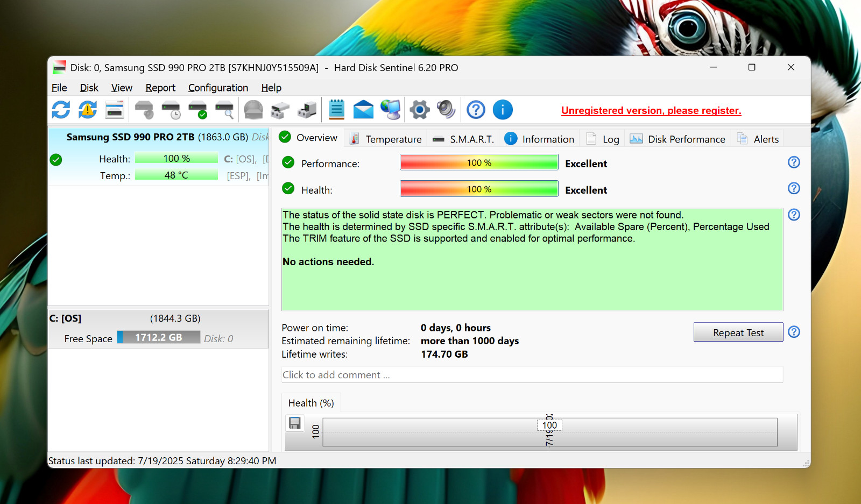This screenshot has height=504, width=861.
Task: Switch to the Log tab
Action: click(603, 139)
